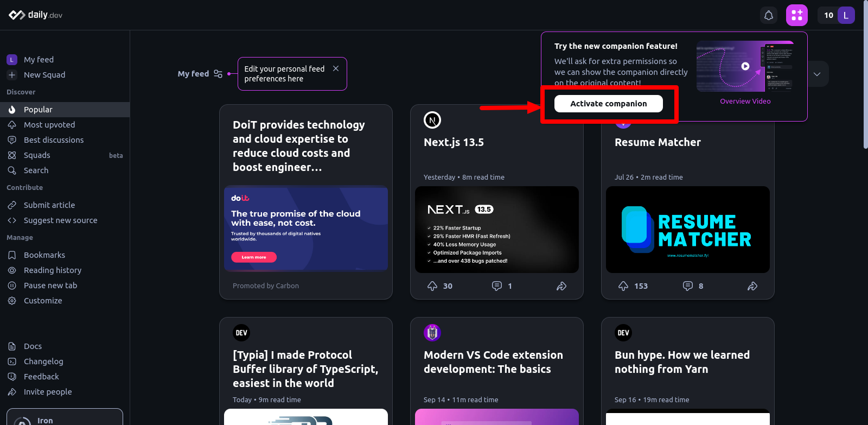Toggle Pause new tab
The height and width of the screenshot is (425, 868).
65,286
